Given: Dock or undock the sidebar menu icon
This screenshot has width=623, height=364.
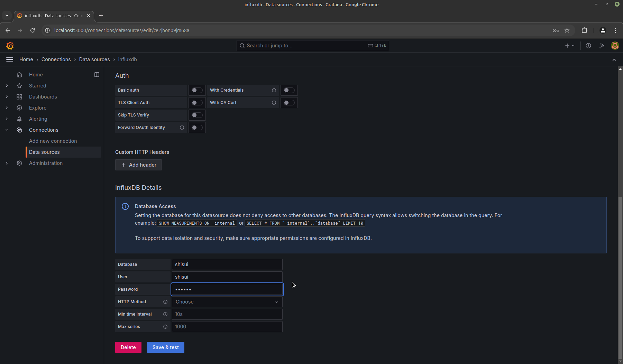Looking at the screenshot, I should click(97, 75).
